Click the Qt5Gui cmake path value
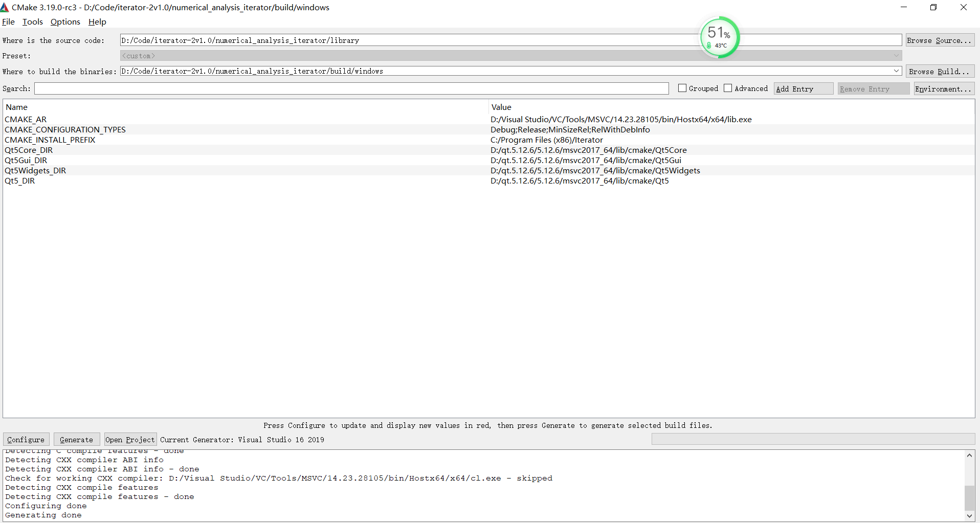This screenshot has height=523, width=980. click(586, 160)
